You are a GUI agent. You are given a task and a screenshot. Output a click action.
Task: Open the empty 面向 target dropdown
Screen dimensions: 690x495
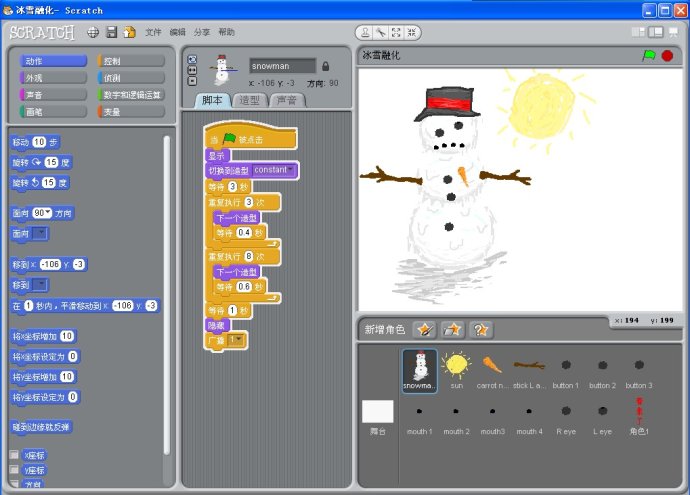pos(40,234)
